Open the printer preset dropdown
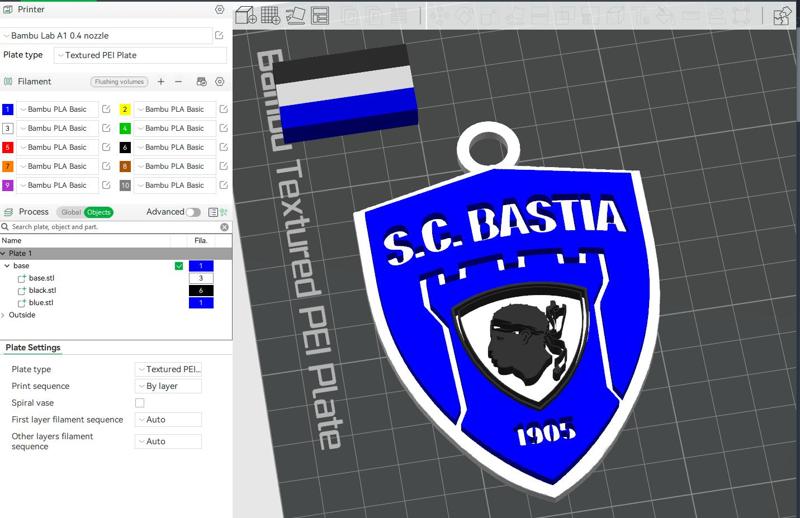 (106, 36)
